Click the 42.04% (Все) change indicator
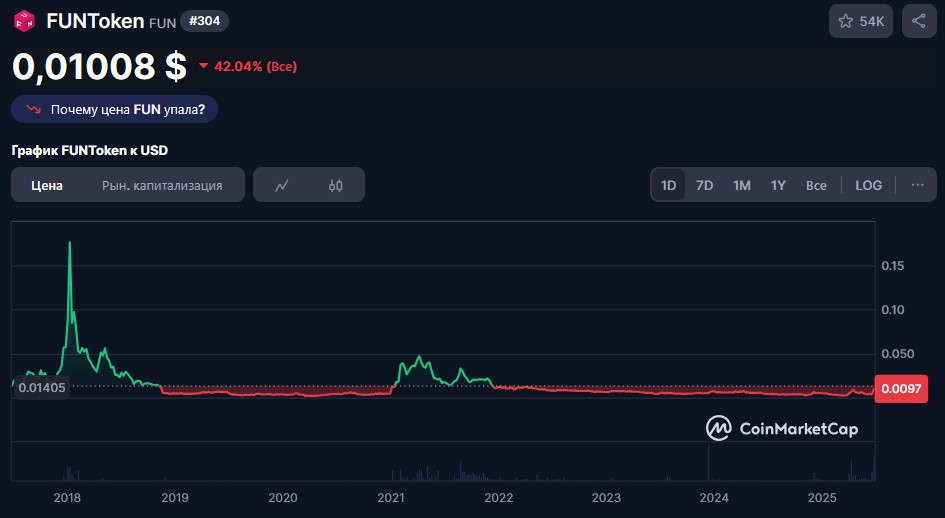This screenshot has width=945, height=518. tap(248, 66)
